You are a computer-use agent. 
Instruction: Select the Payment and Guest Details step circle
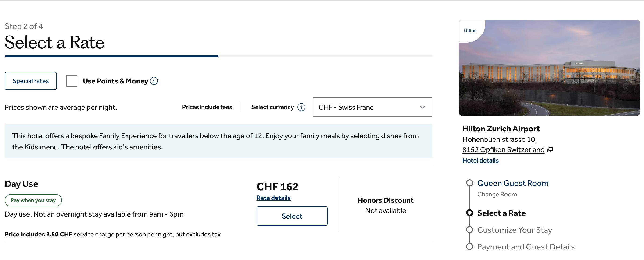[x=470, y=247]
